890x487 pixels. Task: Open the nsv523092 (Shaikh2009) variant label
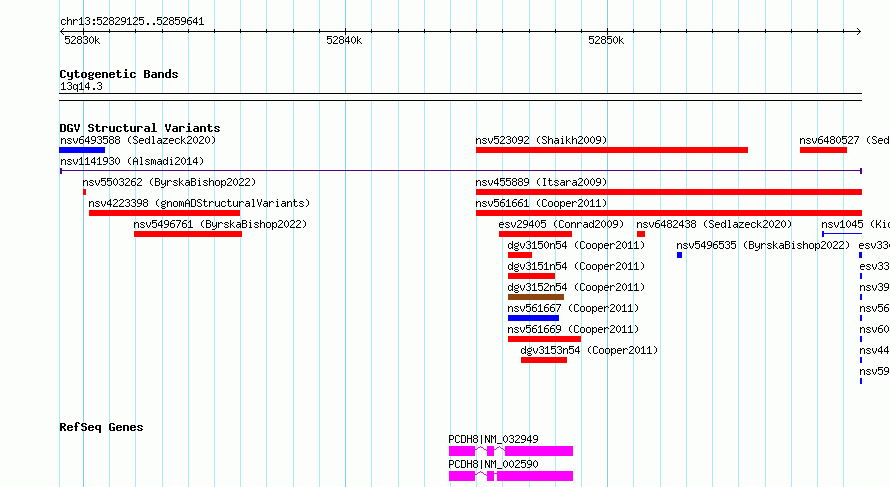[541, 140]
